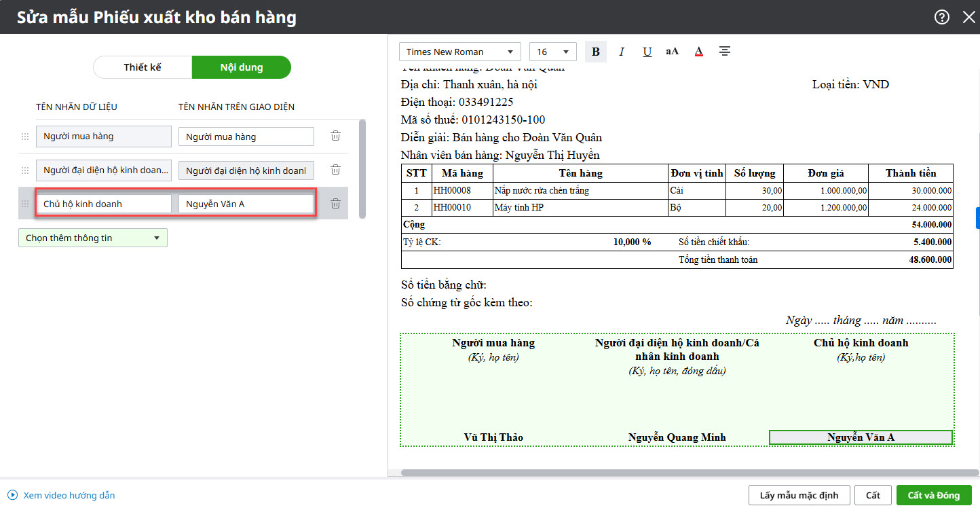Open the text alignment options
This screenshot has width=980, height=508.
(725, 52)
